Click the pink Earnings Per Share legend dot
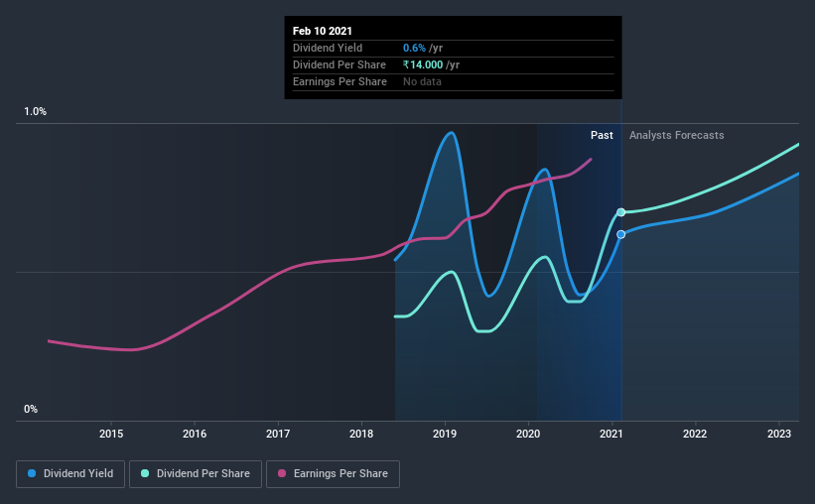815x504 pixels. coord(282,473)
